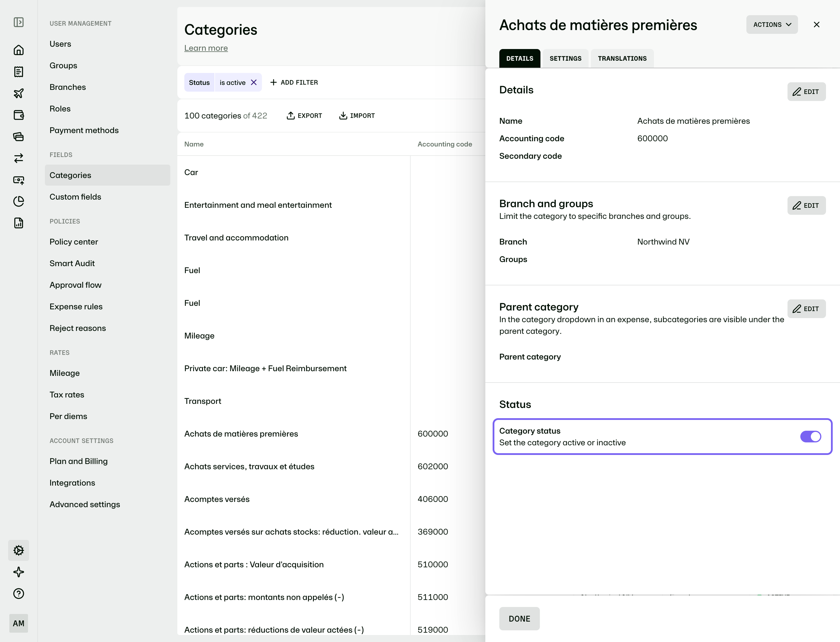Close the category detail panel
This screenshot has height=642, width=840.
pyautogui.click(x=816, y=25)
